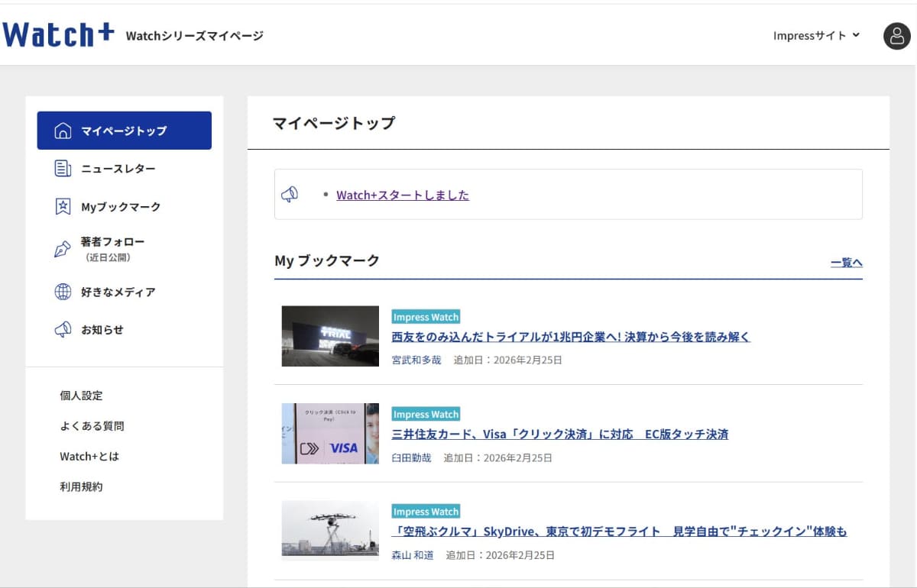Open the ニュースレター newsletter icon
Screen dimensions: 917x588
pos(62,168)
